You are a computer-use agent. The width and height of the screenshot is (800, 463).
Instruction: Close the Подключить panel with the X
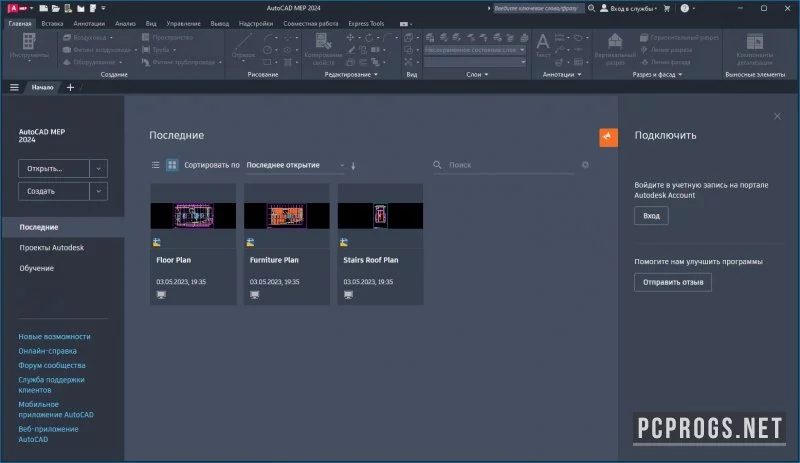point(777,116)
